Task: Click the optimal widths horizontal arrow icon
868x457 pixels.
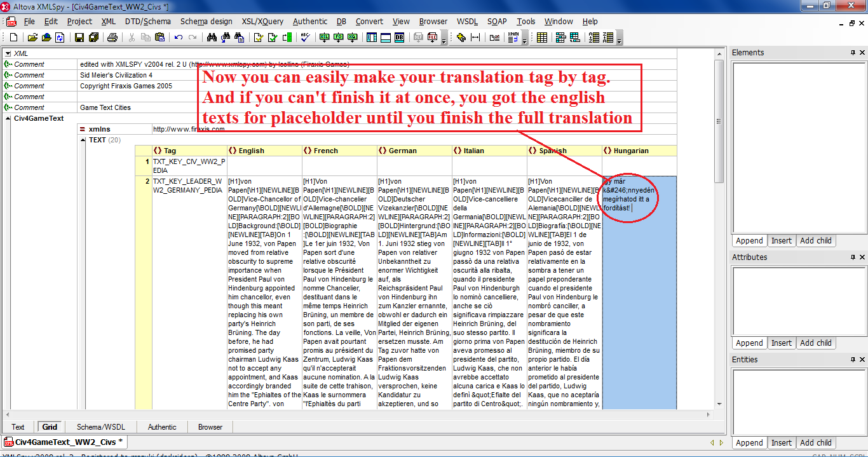Action: coord(475,38)
